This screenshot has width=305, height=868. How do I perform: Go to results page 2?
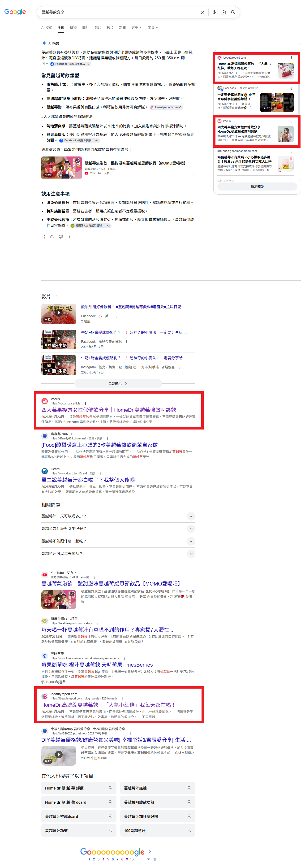pos(94,859)
